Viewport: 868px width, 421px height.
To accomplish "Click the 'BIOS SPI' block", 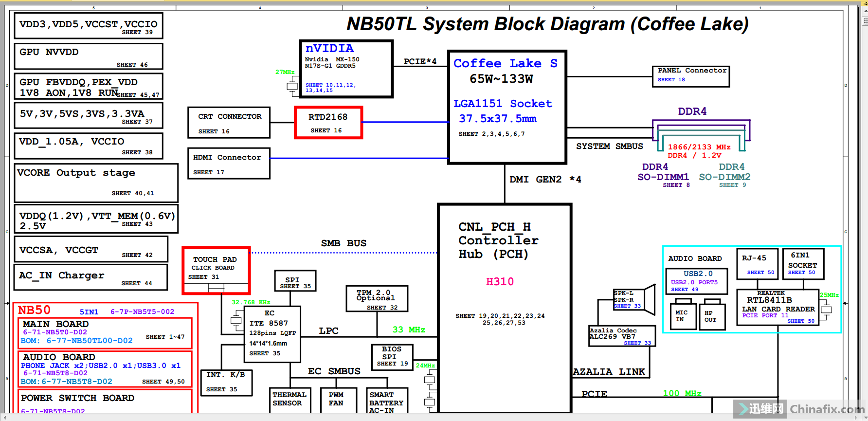I will pos(392,357).
